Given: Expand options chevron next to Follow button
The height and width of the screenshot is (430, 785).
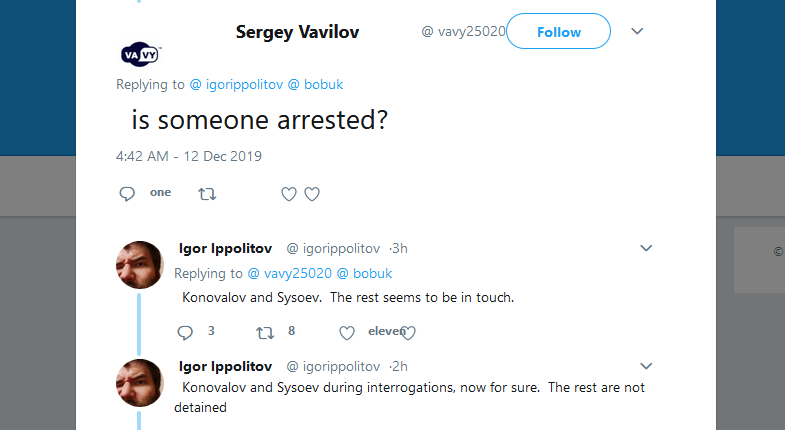Looking at the screenshot, I should coord(638,32).
